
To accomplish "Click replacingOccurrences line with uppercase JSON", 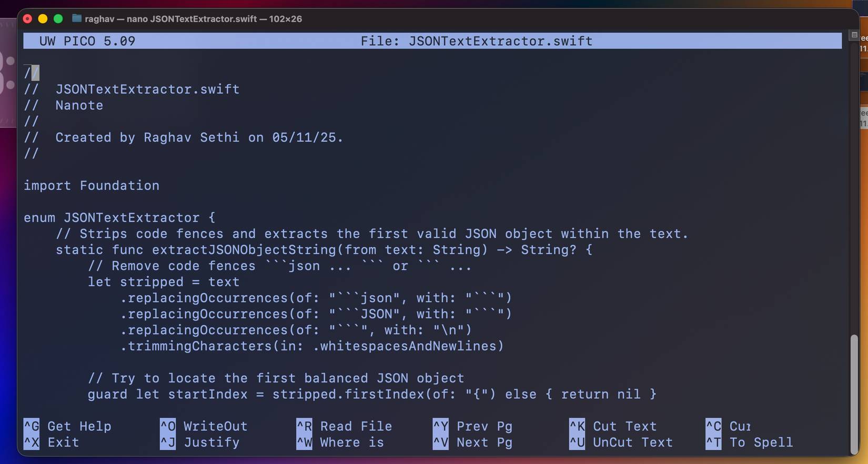I will click(316, 314).
